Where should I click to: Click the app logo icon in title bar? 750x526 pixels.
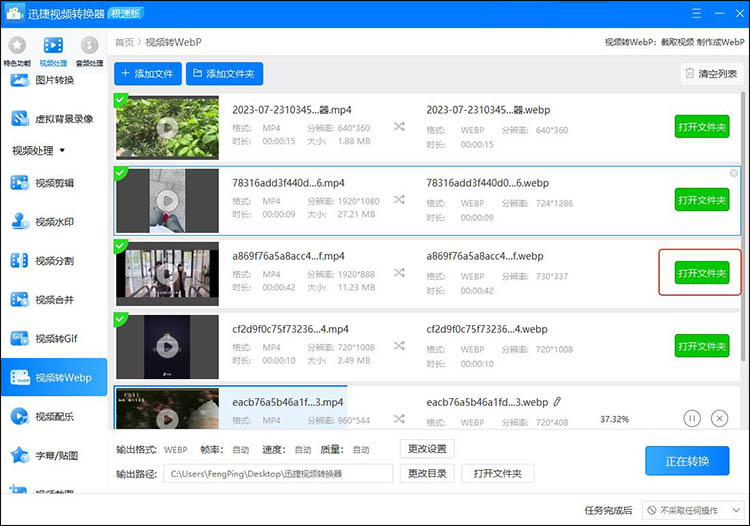[14, 13]
